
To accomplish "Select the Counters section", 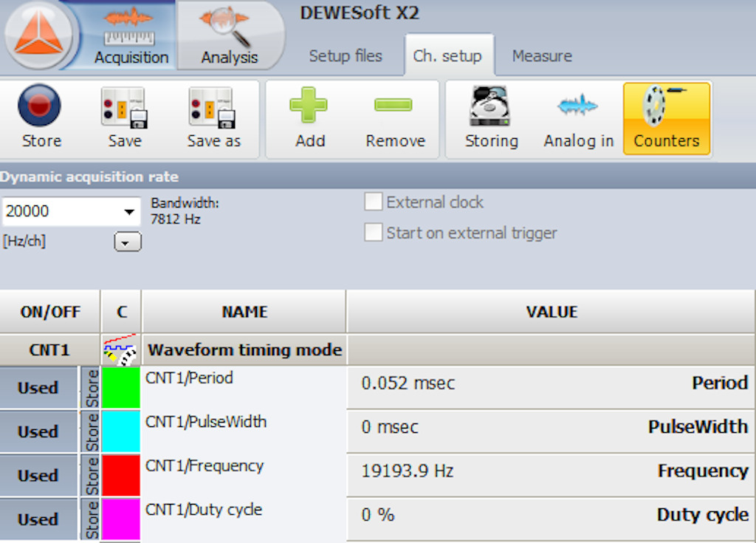I will tap(667, 118).
